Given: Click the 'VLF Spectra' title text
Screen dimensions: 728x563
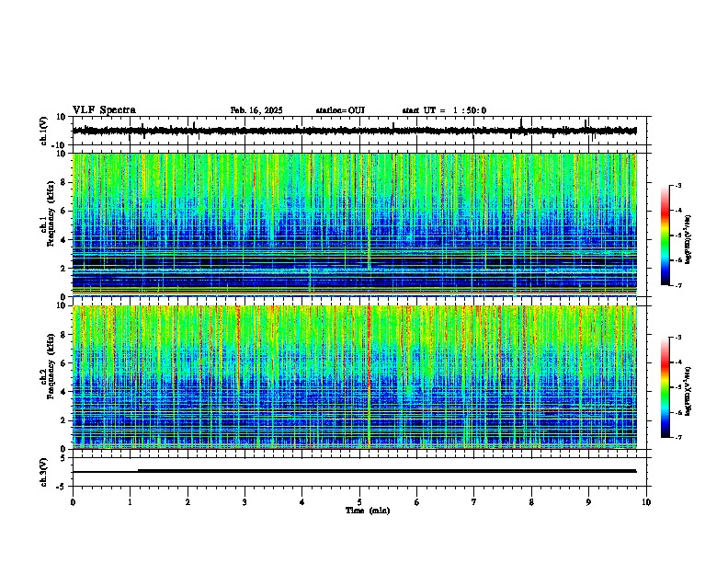Looking at the screenshot, I should coord(104,110).
